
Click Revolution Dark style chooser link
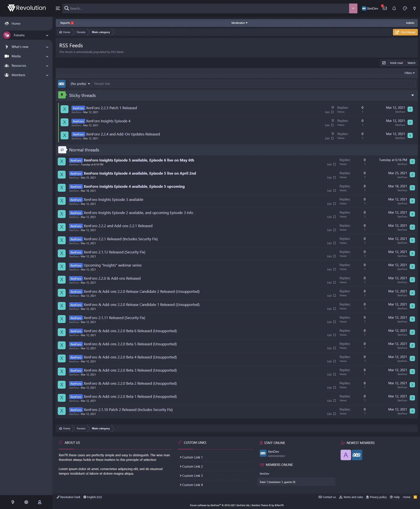(x=68, y=497)
